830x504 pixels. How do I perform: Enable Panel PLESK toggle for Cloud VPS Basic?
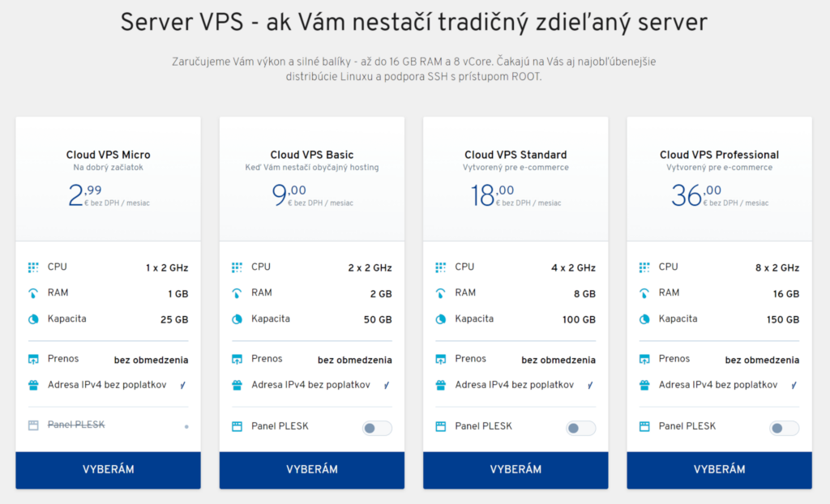pos(377,428)
